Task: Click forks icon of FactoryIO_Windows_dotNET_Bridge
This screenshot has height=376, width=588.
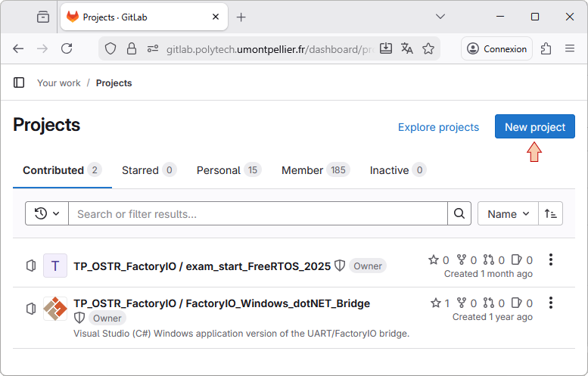Action: coord(462,303)
